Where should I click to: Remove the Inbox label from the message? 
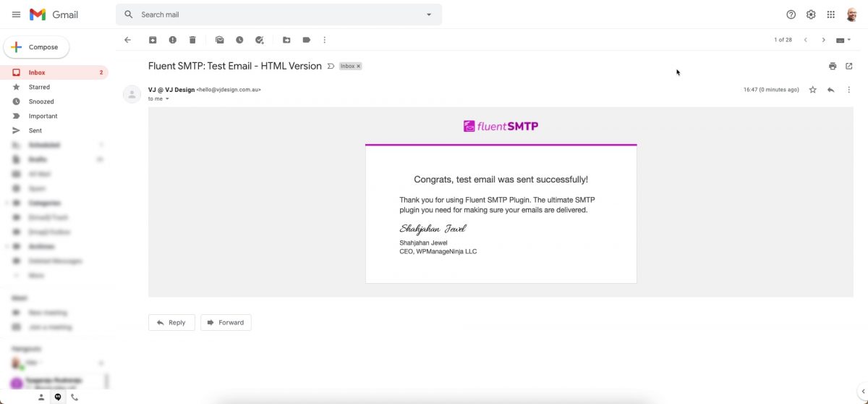tap(358, 66)
